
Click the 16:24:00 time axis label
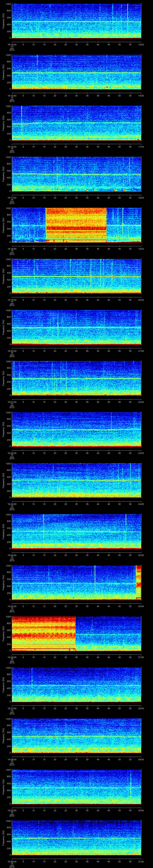12,555
